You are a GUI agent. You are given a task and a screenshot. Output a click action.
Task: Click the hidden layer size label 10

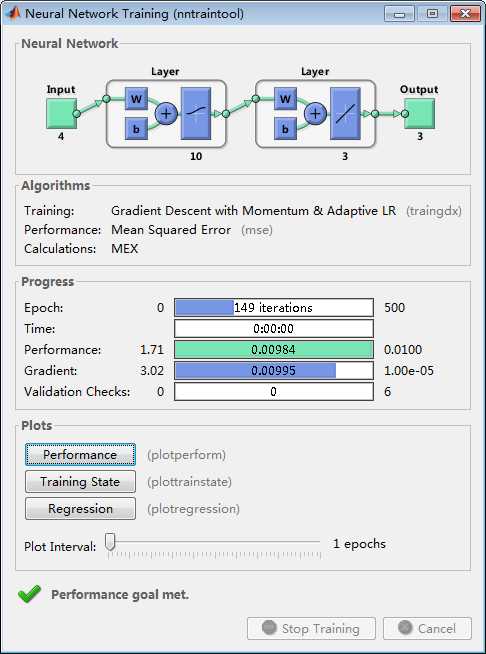pos(196,156)
